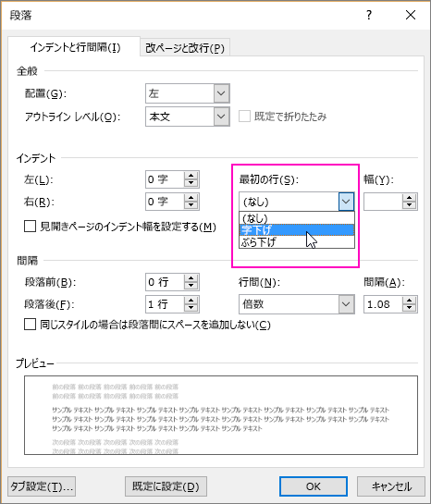431x504 pixels.
Task: Open the 配置 alignment dropdown
Action: 221,93
